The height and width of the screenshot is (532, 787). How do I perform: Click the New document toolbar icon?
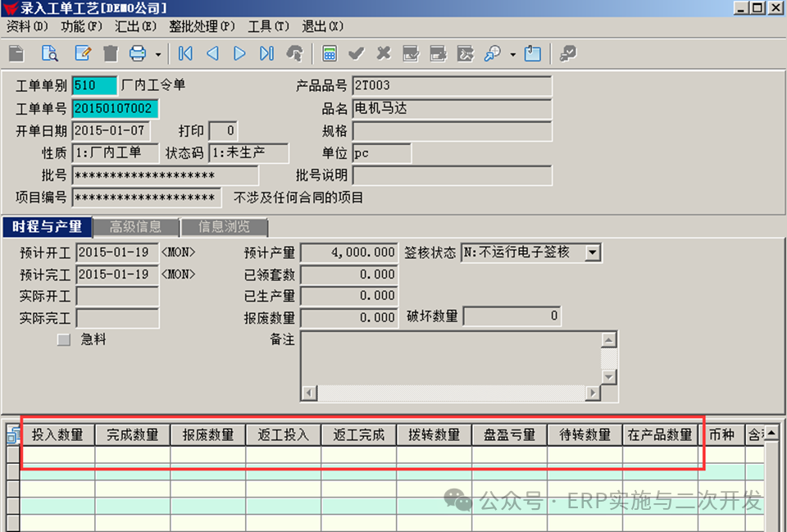click(x=16, y=54)
